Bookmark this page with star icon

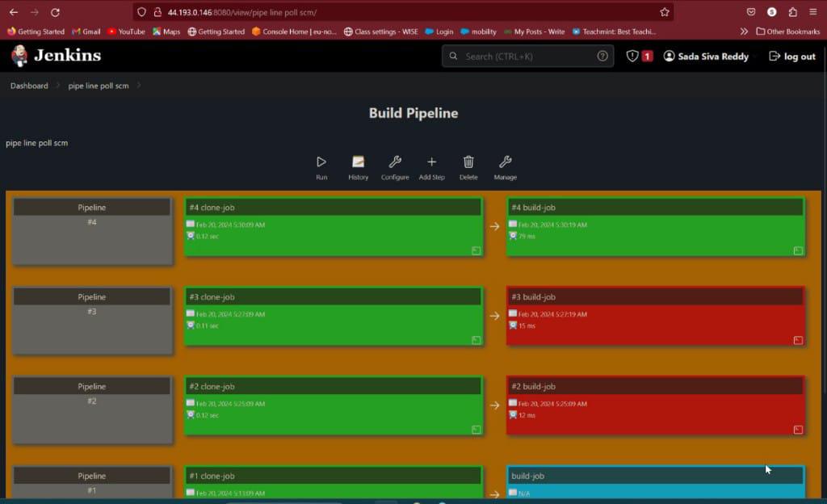click(x=665, y=12)
